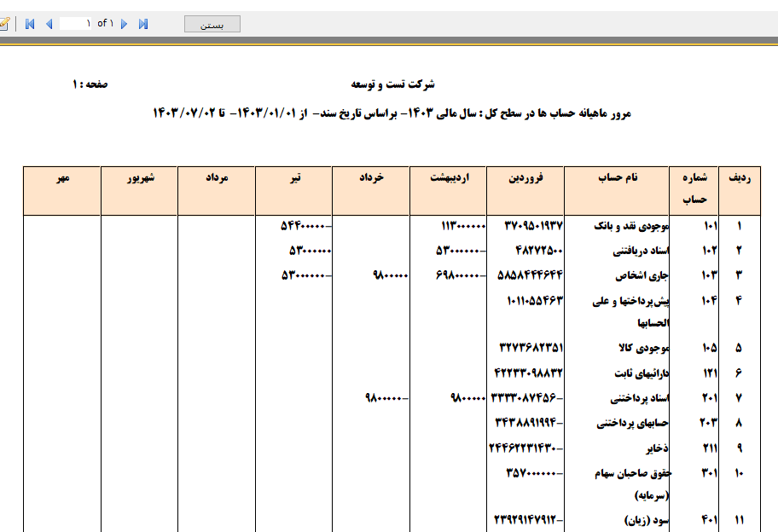Viewport: 778px width, 532px height.
Task: Click account number ۱۰۴
Action: pyautogui.click(x=710, y=300)
